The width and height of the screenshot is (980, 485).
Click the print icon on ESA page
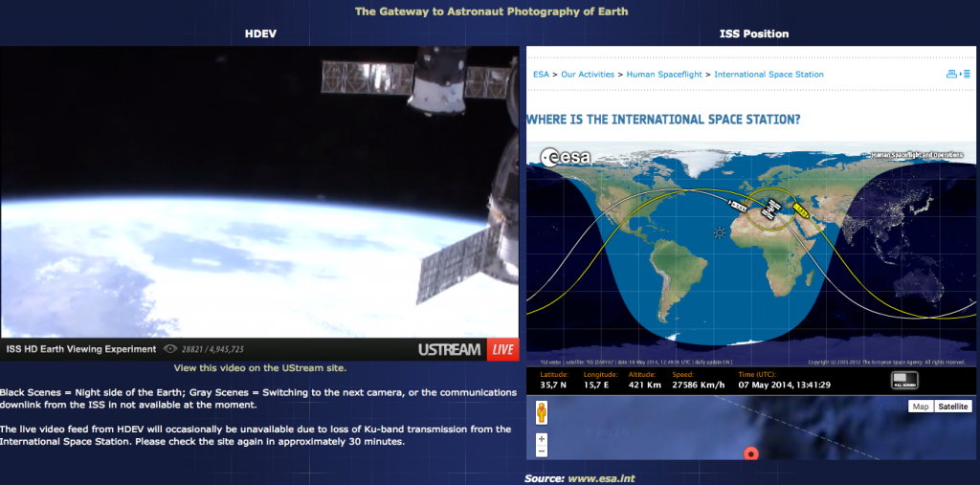click(950, 75)
